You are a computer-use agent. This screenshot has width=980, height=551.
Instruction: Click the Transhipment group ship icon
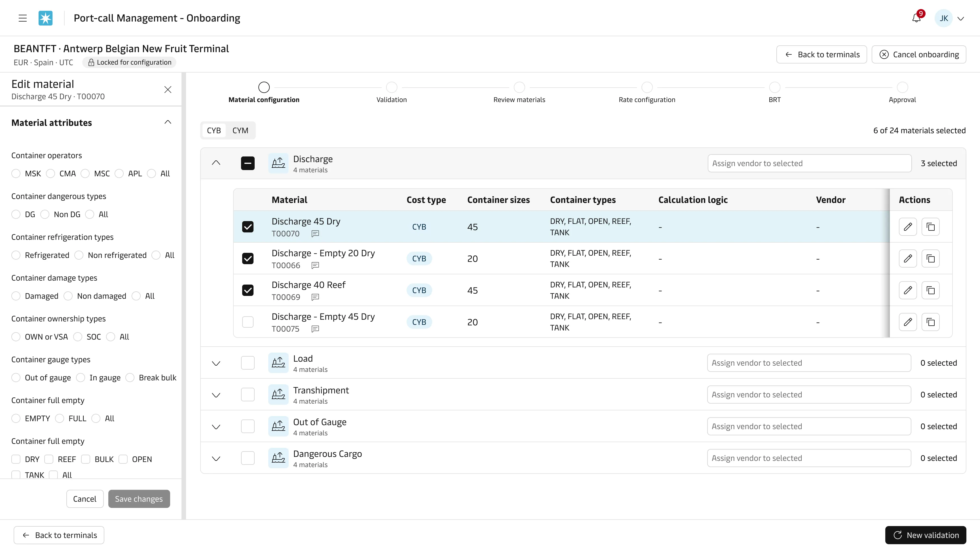[x=278, y=395]
